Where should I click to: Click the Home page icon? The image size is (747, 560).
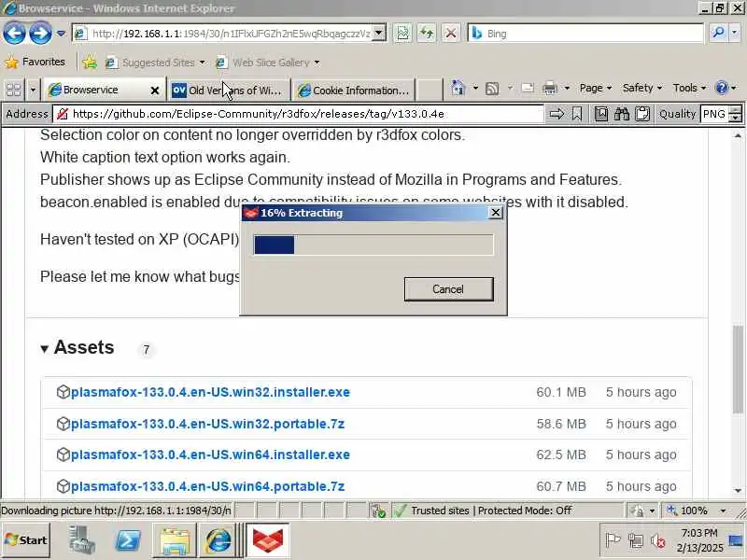(x=458, y=88)
